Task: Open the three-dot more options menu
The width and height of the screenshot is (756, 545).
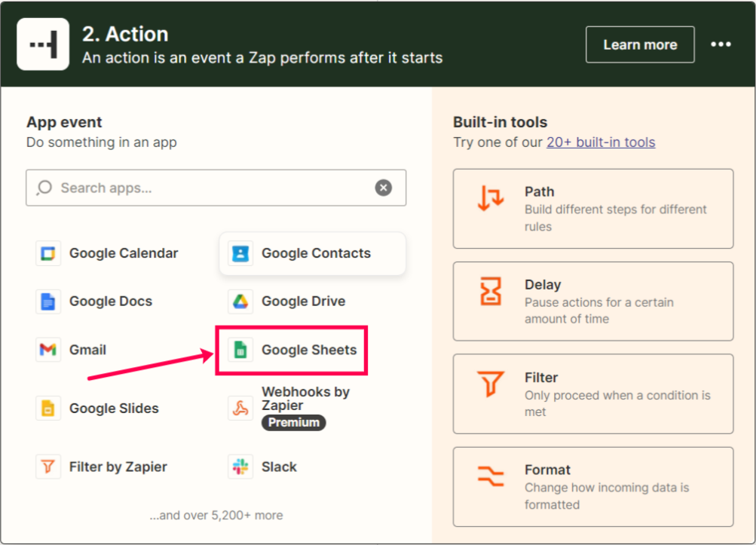Action: click(721, 44)
